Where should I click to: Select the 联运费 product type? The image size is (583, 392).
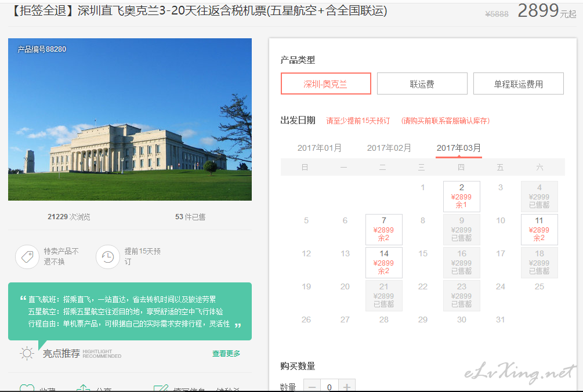point(422,84)
